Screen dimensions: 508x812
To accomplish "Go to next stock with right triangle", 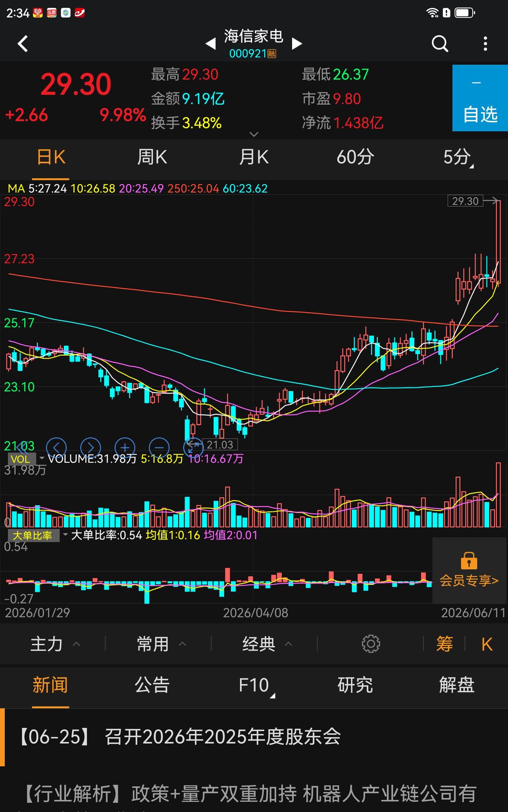I will [x=297, y=43].
